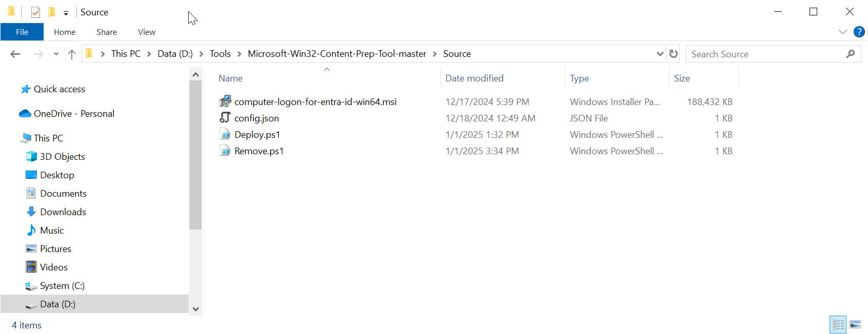Click in the Search Source field
The width and height of the screenshot is (868, 334).
pos(764,54)
